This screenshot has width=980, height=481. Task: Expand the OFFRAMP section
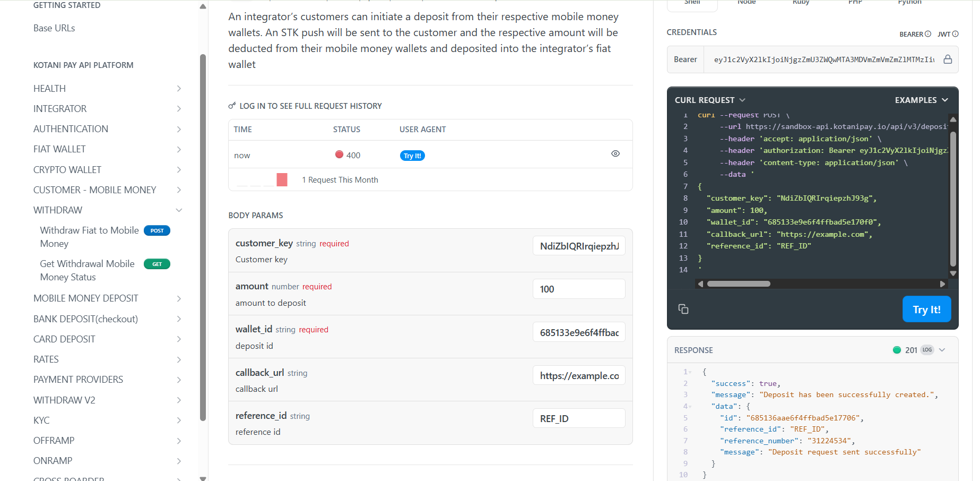(179, 441)
